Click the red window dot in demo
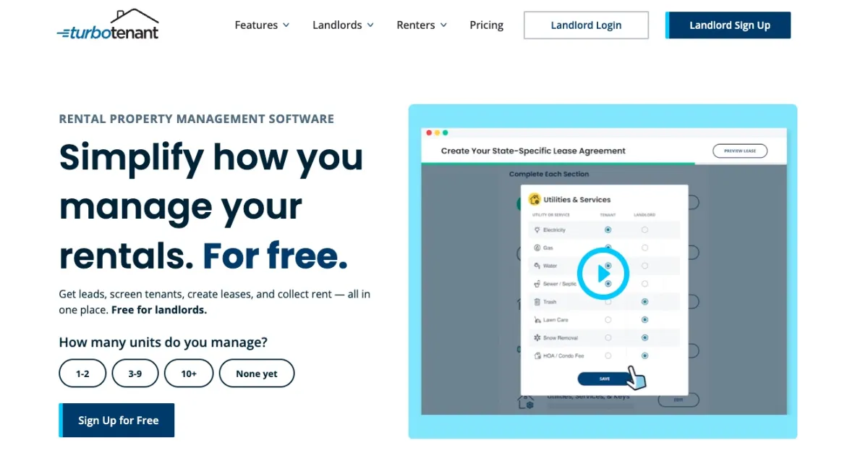The width and height of the screenshot is (868, 472). tap(428, 132)
